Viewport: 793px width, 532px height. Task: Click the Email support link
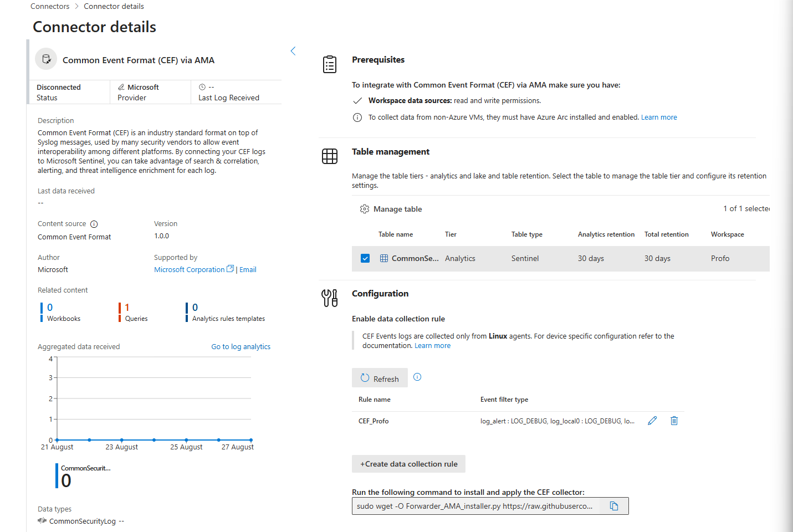tap(248, 269)
